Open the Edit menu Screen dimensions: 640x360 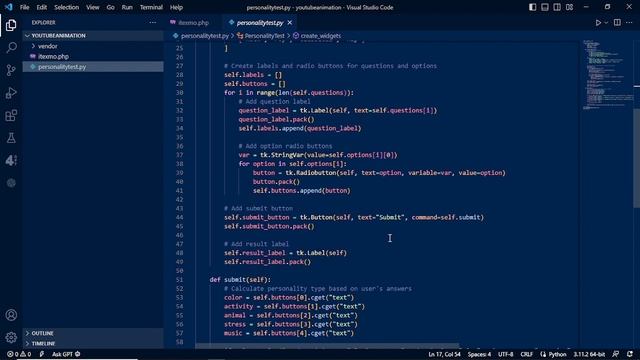[41, 7]
